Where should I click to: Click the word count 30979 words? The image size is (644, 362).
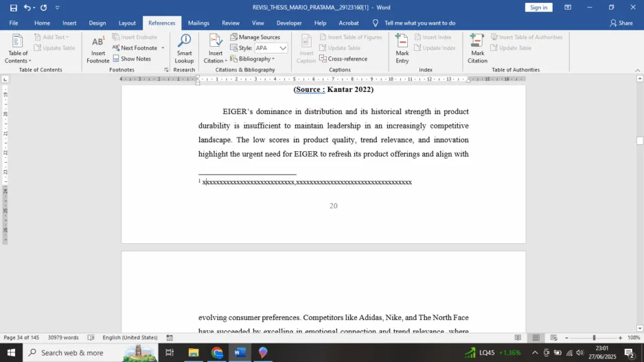pyautogui.click(x=63, y=337)
